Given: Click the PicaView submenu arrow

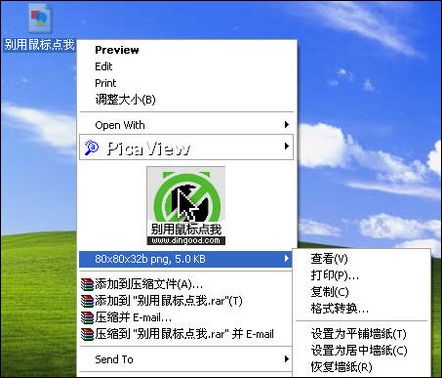Looking at the screenshot, I should (286, 146).
